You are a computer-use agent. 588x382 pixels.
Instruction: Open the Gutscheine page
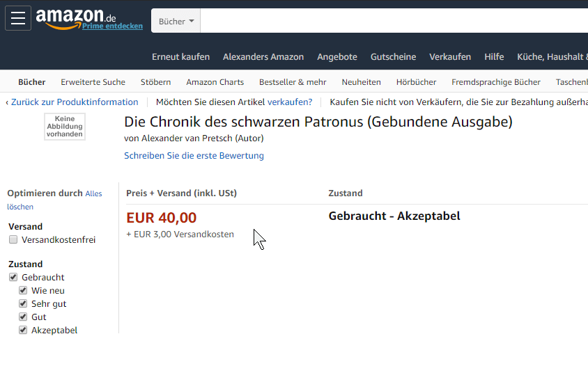(393, 57)
